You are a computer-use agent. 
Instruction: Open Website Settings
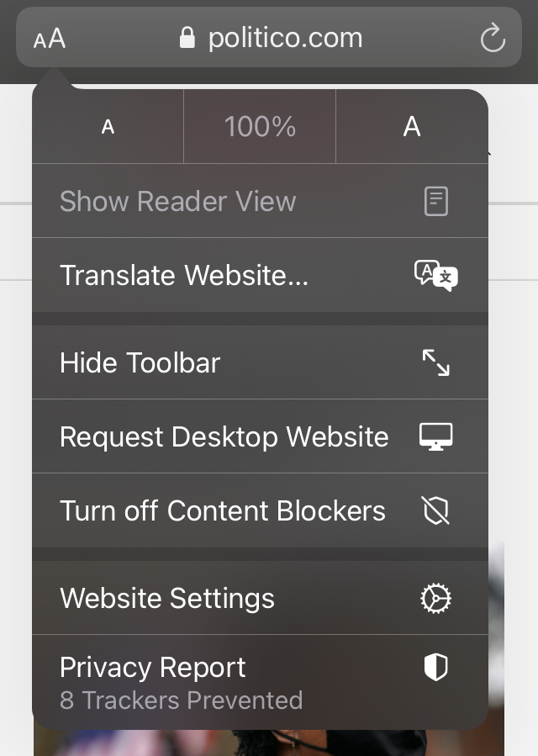167,598
